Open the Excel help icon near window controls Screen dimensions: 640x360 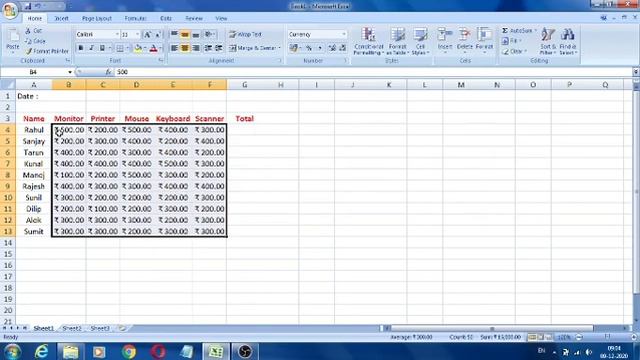coord(603,18)
